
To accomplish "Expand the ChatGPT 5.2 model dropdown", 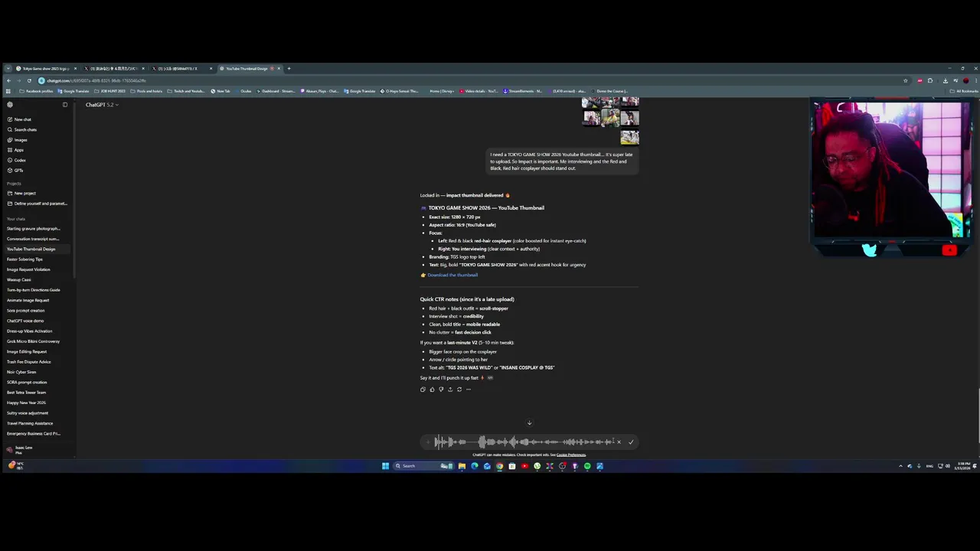I will 101,105.
